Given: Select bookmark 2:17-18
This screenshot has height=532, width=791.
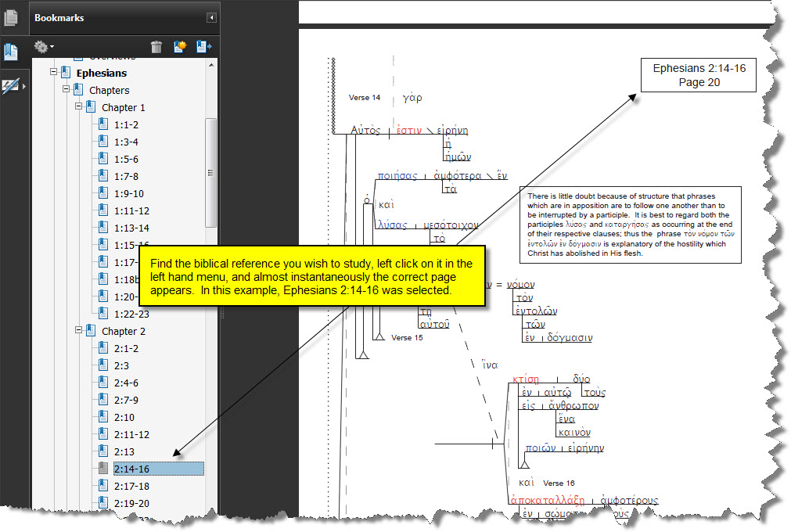Looking at the screenshot, I should click(131, 486).
